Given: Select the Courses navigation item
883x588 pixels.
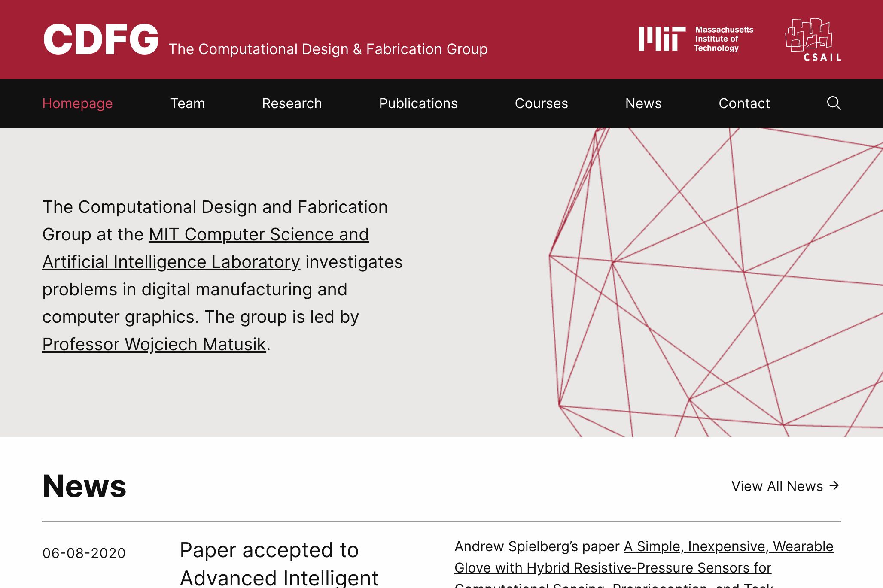Looking at the screenshot, I should 541,104.
